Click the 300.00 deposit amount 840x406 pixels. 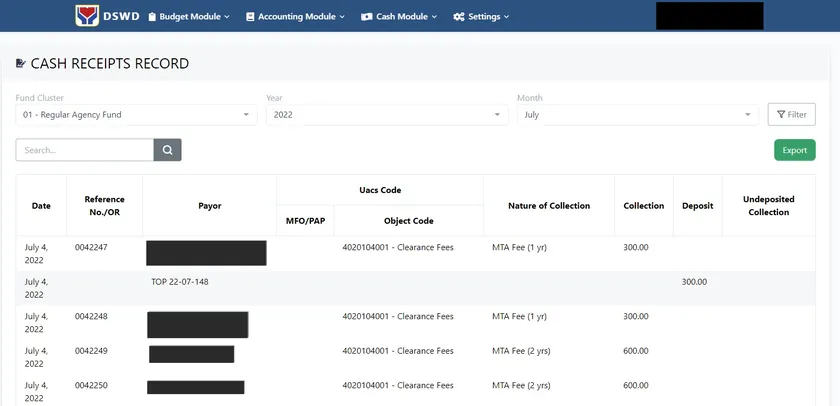(x=694, y=282)
